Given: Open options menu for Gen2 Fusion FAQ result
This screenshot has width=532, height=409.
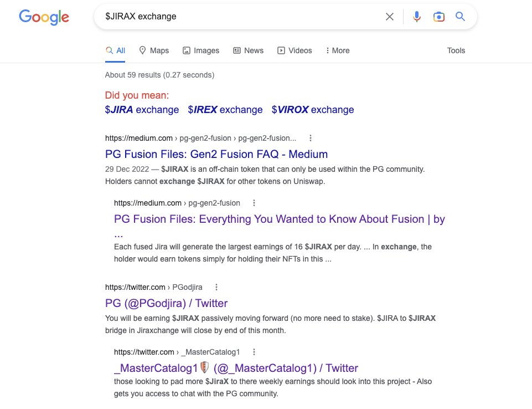Looking at the screenshot, I should click(311, 138).
